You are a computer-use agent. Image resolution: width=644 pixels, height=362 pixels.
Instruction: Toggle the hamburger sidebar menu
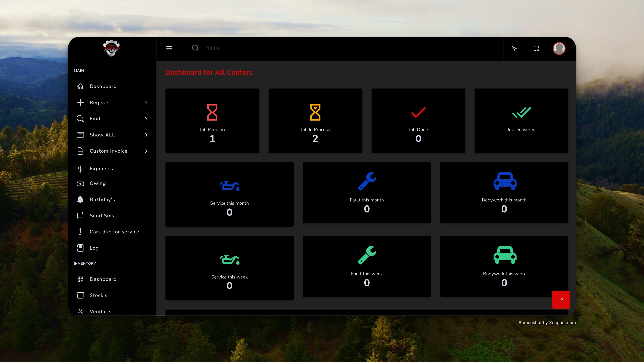coord(169,48)
